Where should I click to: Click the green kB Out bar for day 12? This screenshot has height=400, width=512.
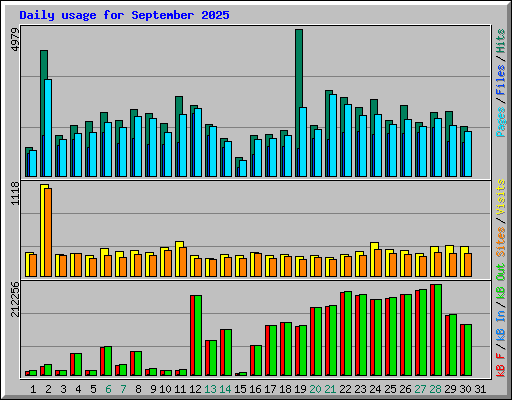[198, 336]
